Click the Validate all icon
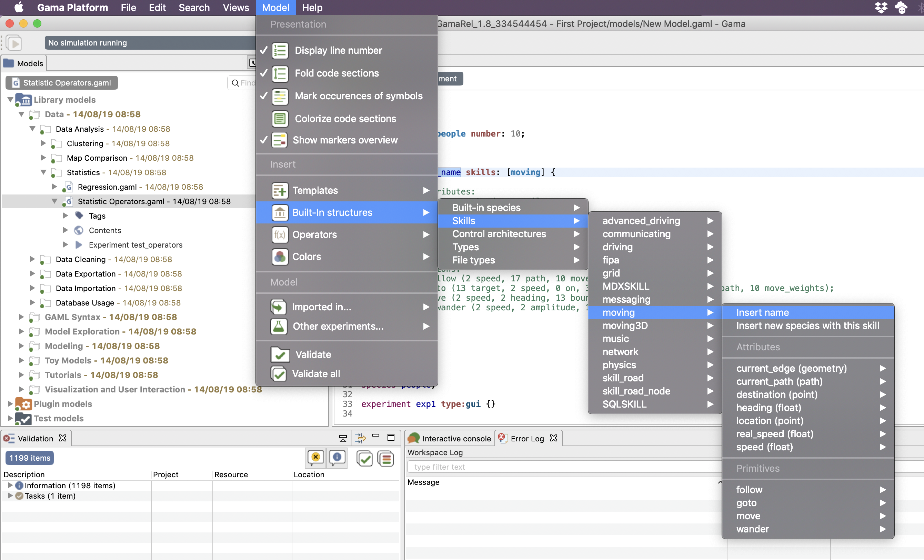This screenshot has width=924, height=560. pos(279,374)
